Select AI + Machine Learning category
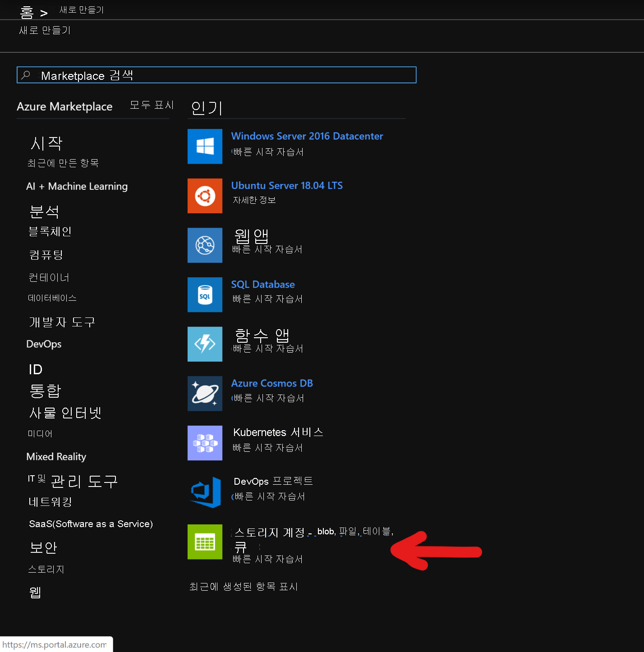644x652 pixels. point(77,186)
